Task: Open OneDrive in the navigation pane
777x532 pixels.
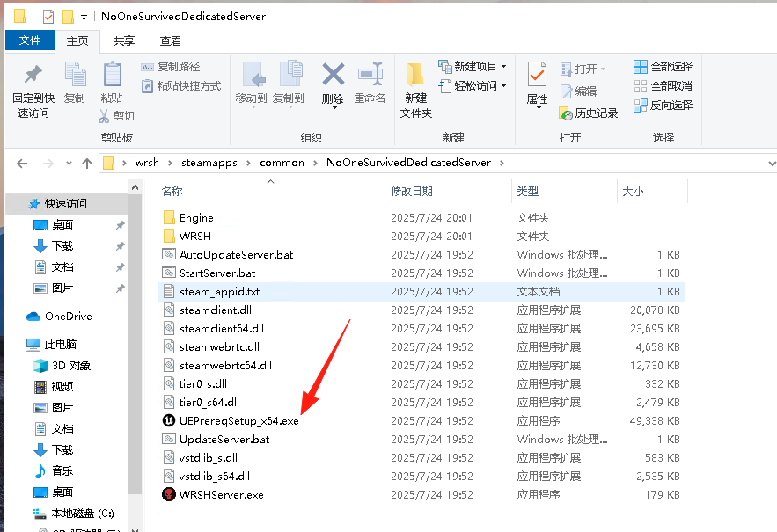Action: (x=69, y=316)
